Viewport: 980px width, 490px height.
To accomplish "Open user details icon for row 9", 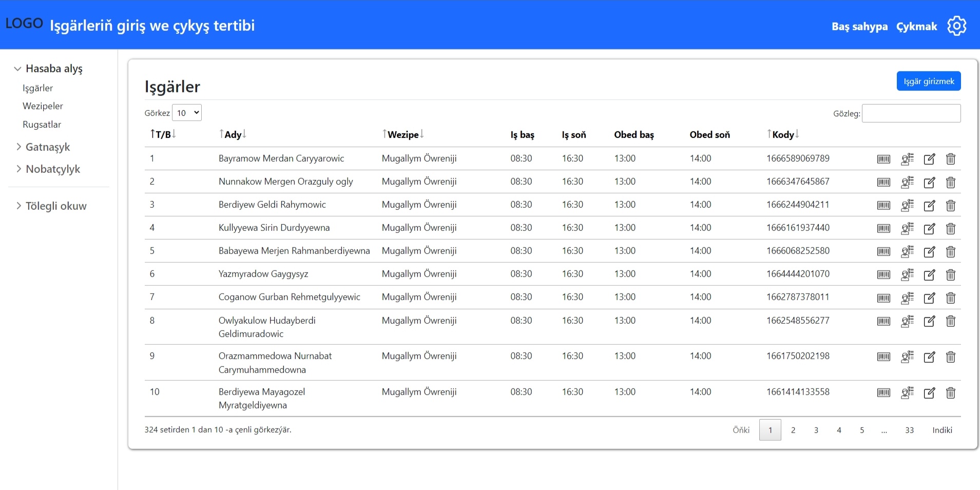I will pos(907,357).
